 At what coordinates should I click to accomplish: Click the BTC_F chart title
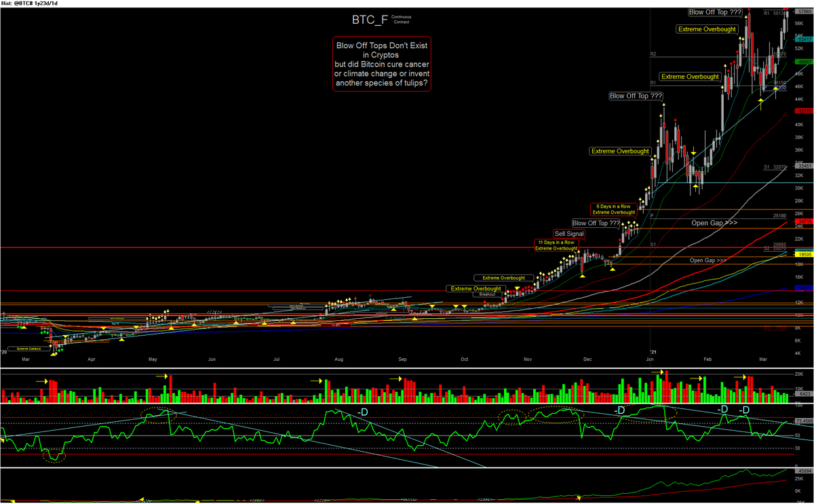click(370, 20)
